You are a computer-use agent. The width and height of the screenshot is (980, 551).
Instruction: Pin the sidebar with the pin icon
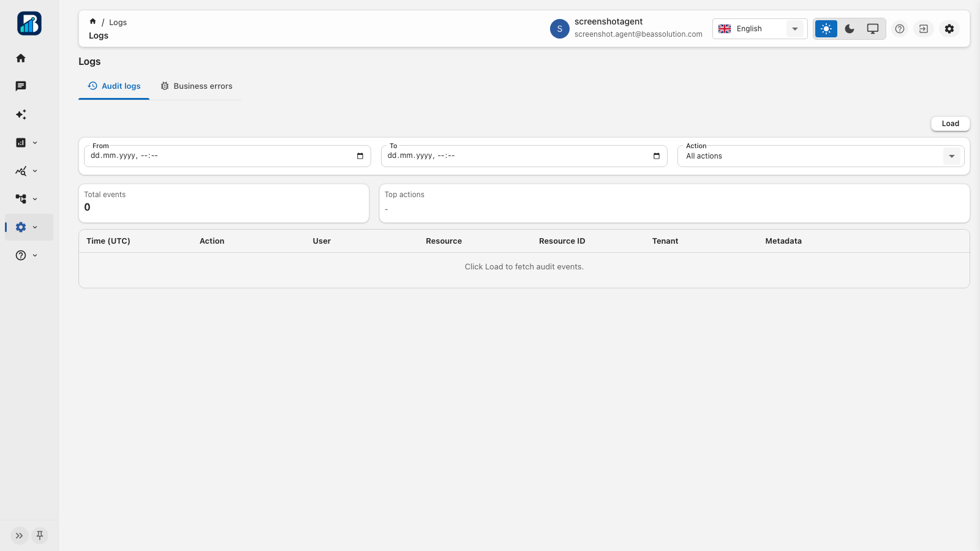(x=40, y=536)
